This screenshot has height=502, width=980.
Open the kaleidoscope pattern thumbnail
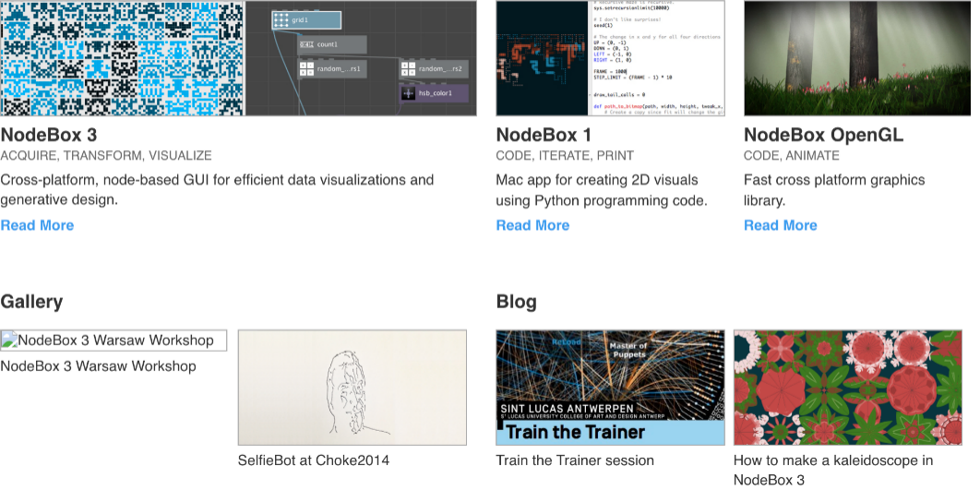(847, 388)
